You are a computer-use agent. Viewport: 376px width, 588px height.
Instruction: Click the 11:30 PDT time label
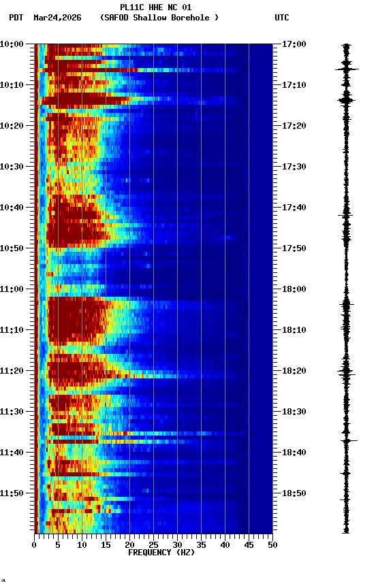pos(12,412)
